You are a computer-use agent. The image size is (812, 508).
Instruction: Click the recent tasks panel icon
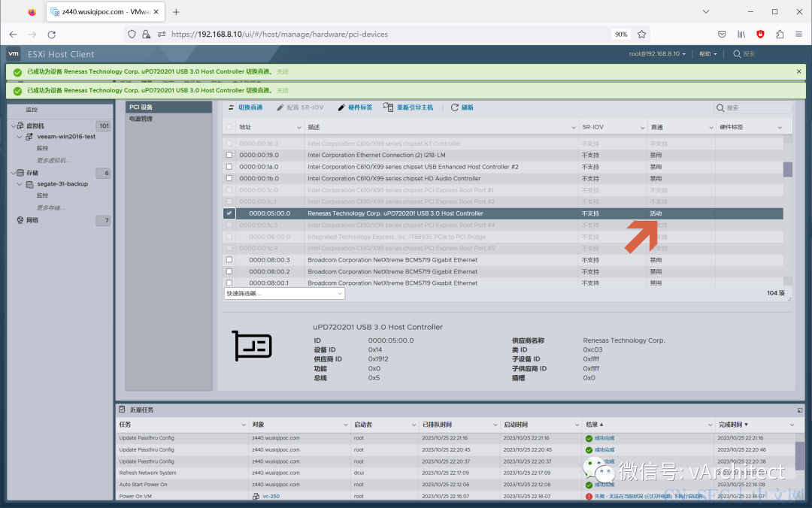tap(122, 409)
